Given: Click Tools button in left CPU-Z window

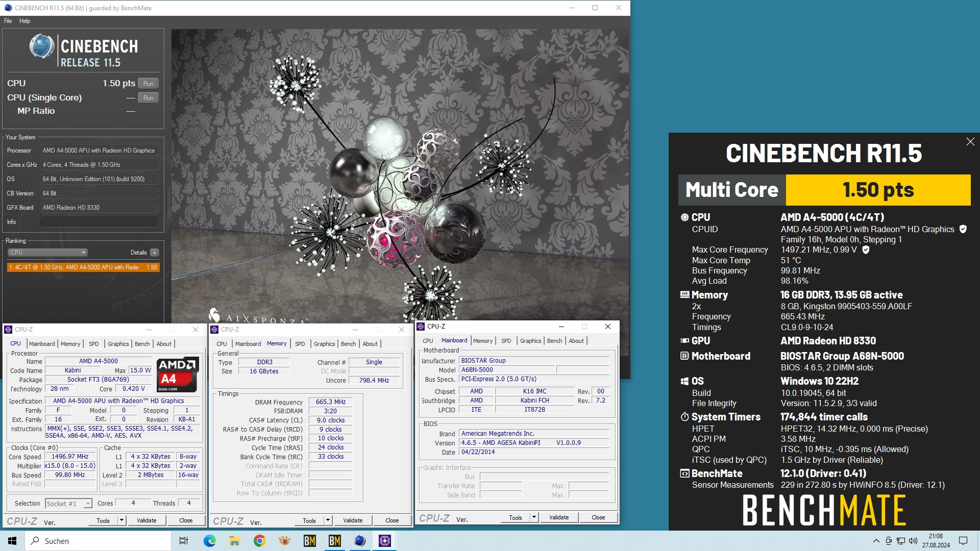Looking at the screenshot, I should 103,520.
